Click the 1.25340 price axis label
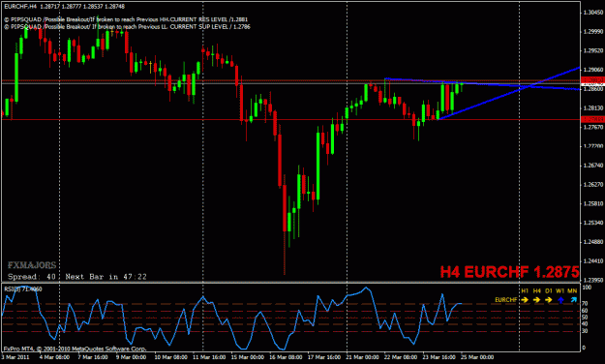The image size is (605, 364). point(593,223)
